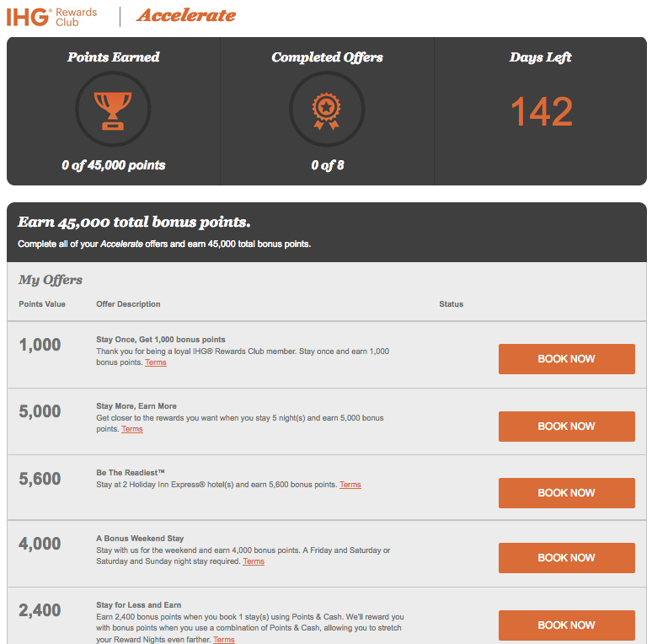Click the Status column header
This screenshot has width=652, height=644.
pos(451,304)
